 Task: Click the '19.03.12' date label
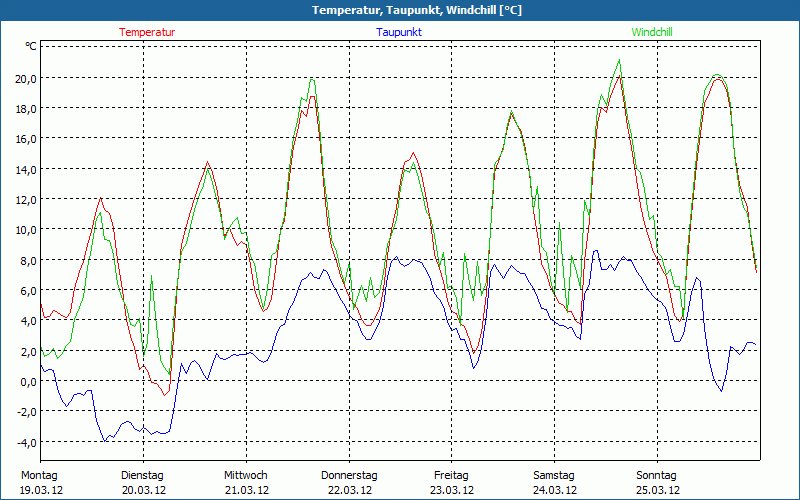pyautogui.click(x=42, y=490)
